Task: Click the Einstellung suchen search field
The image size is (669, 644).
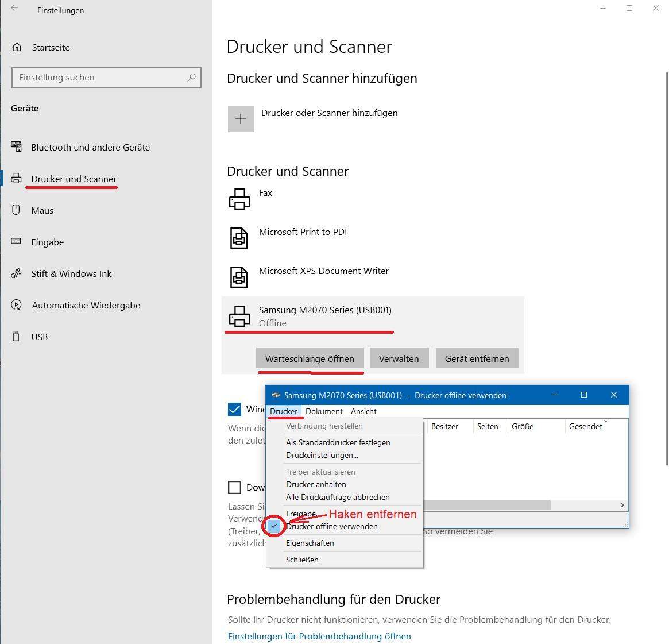Action: (106, 78)
